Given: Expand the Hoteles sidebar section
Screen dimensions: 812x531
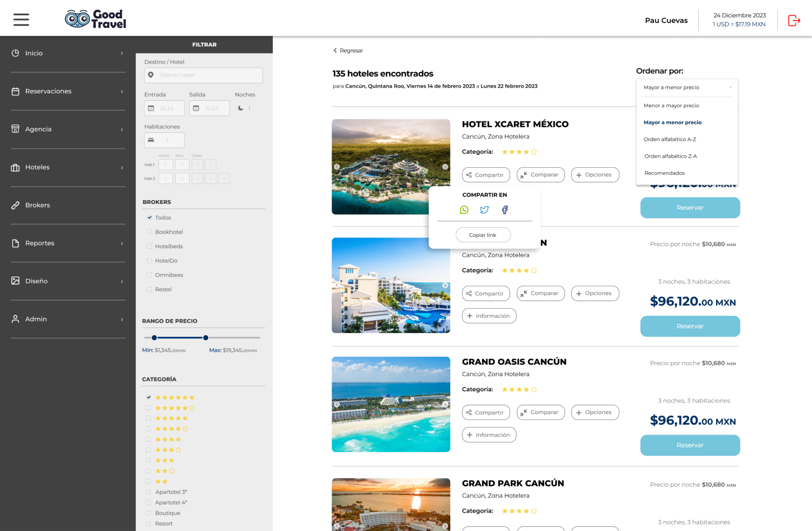Looking at the screenshot, I should [x=68, y=167].
